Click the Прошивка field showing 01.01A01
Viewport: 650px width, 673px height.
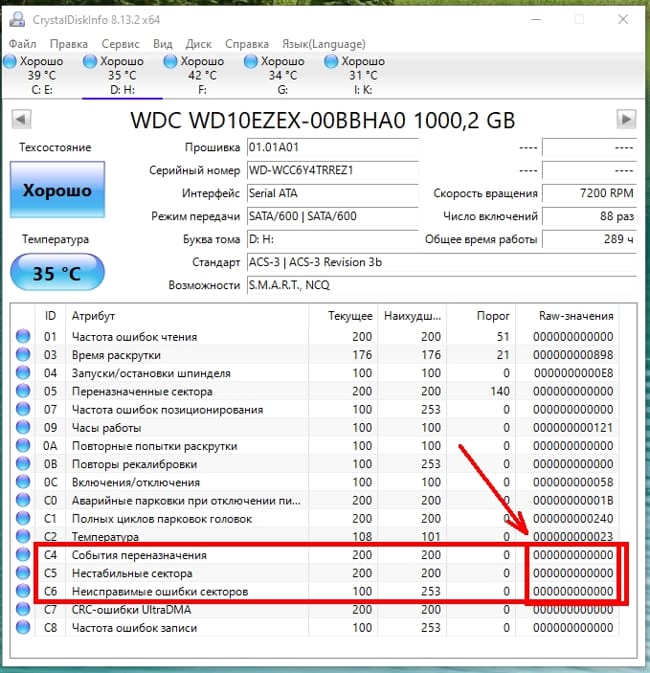tap(333, 148)
